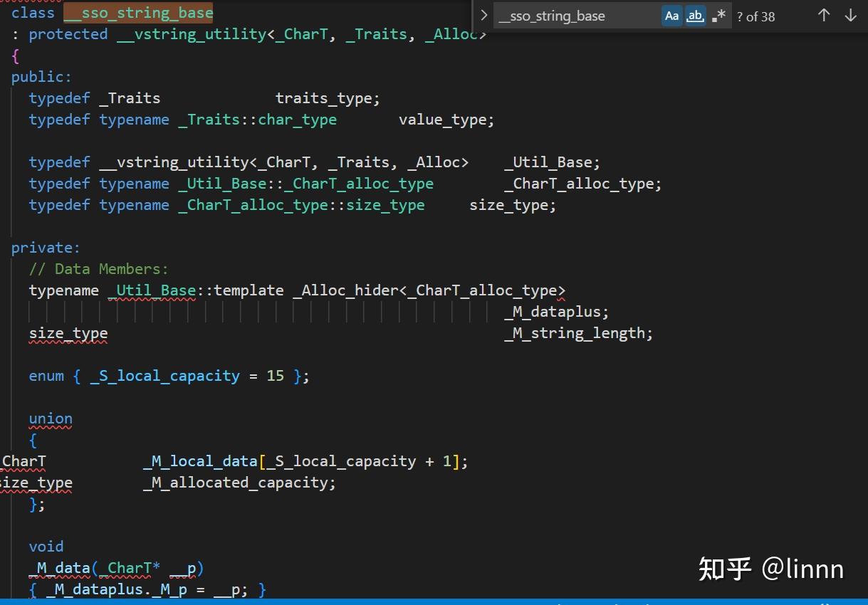
Task: Click "_S_local_capacity" in the enum line
Action: [165, 376]
